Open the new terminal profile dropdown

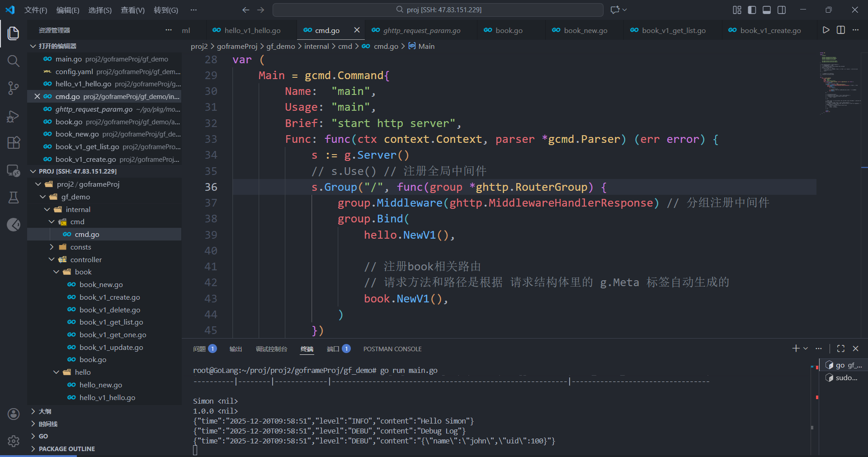click(x=806, y=349)
